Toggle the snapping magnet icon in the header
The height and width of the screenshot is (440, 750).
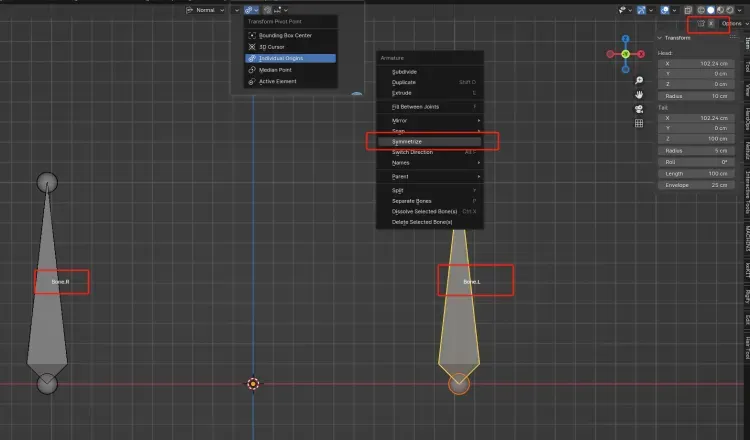[267, 10]
